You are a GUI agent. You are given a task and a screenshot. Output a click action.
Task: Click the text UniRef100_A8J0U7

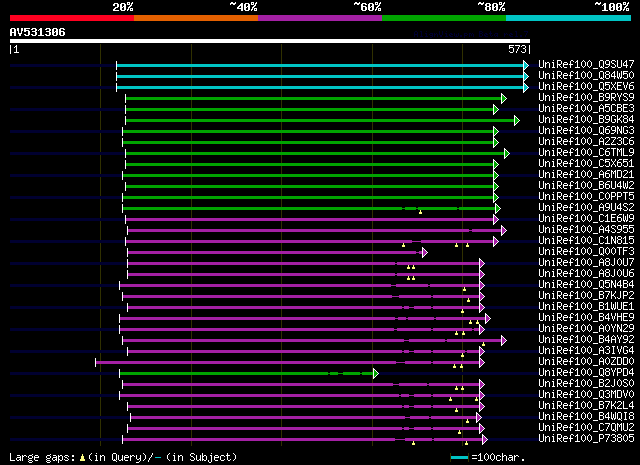[x=586, y=263]
